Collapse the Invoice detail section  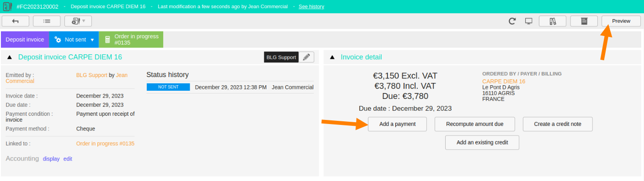pyautogui.click(x=332, y=57)
